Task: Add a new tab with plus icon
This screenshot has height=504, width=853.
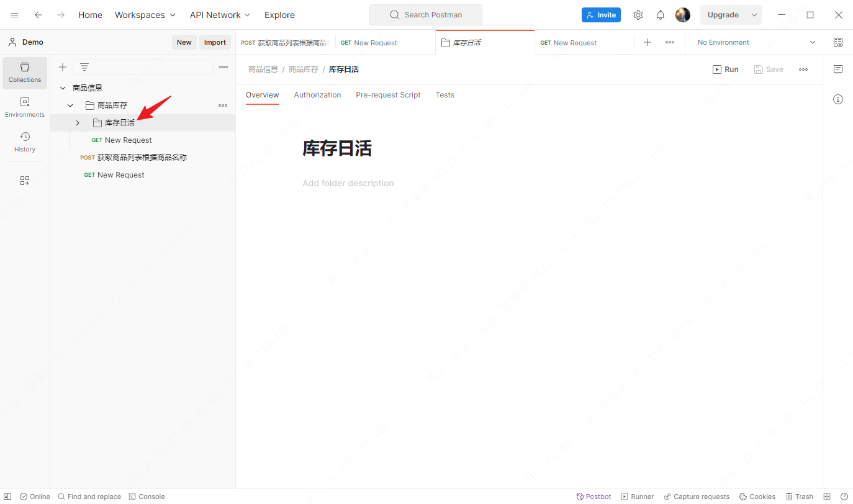Action: 648,42
